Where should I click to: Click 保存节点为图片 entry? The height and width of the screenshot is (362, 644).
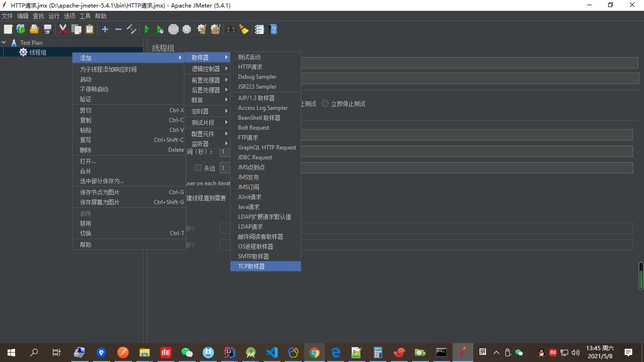pos(129,192)
